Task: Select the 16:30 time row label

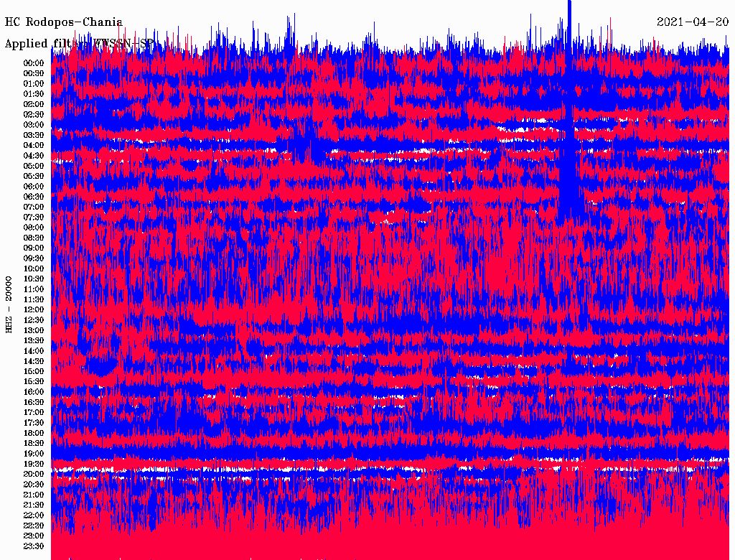Action: (x=34, y=403)
